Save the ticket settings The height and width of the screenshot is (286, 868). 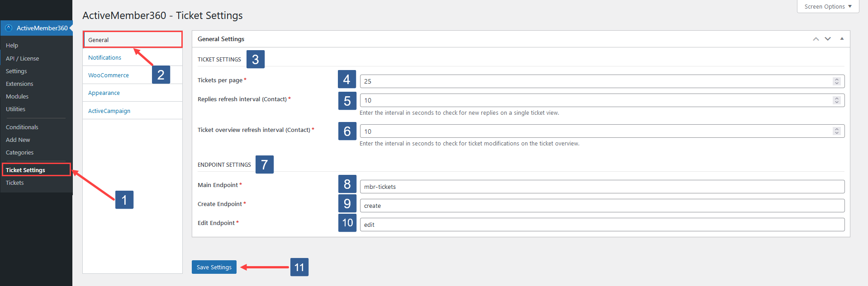[213, 267]
